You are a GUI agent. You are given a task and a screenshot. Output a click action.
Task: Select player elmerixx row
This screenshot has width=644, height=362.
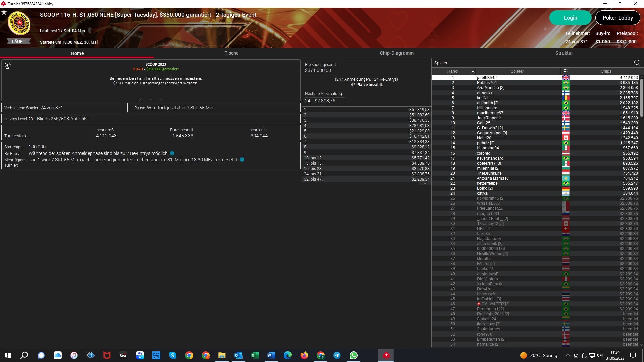pyautogui.click(x=535, y=93)
